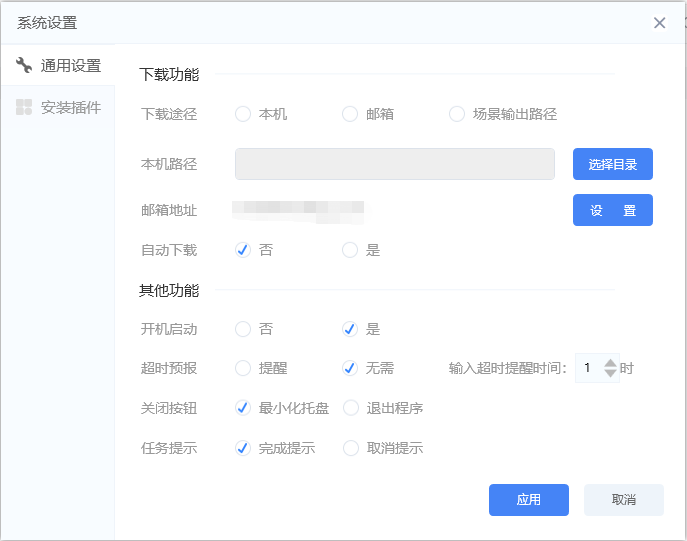Click the 本机路径 input field
Viewport: 687px width, 541px height.
tap(394, 164)
